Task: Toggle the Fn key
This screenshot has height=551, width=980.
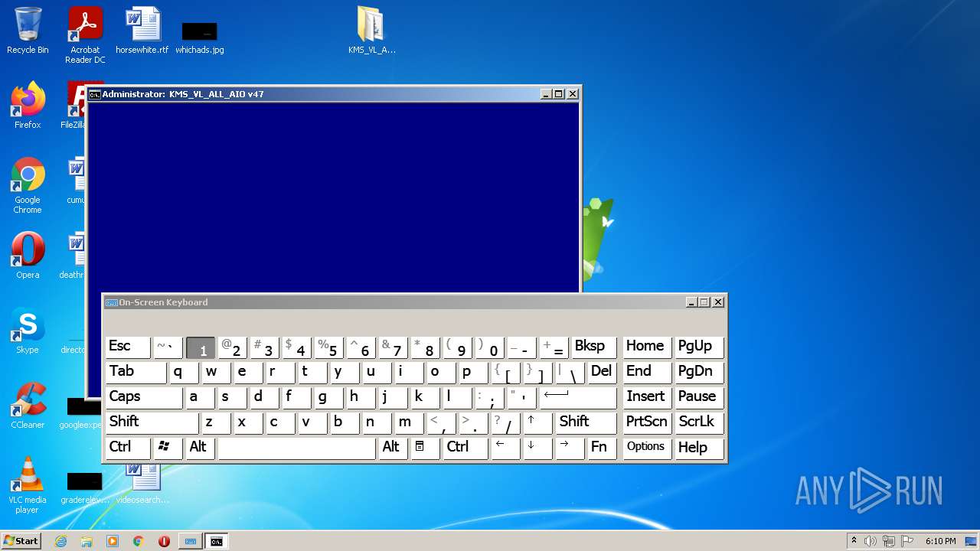Action: 602,448
